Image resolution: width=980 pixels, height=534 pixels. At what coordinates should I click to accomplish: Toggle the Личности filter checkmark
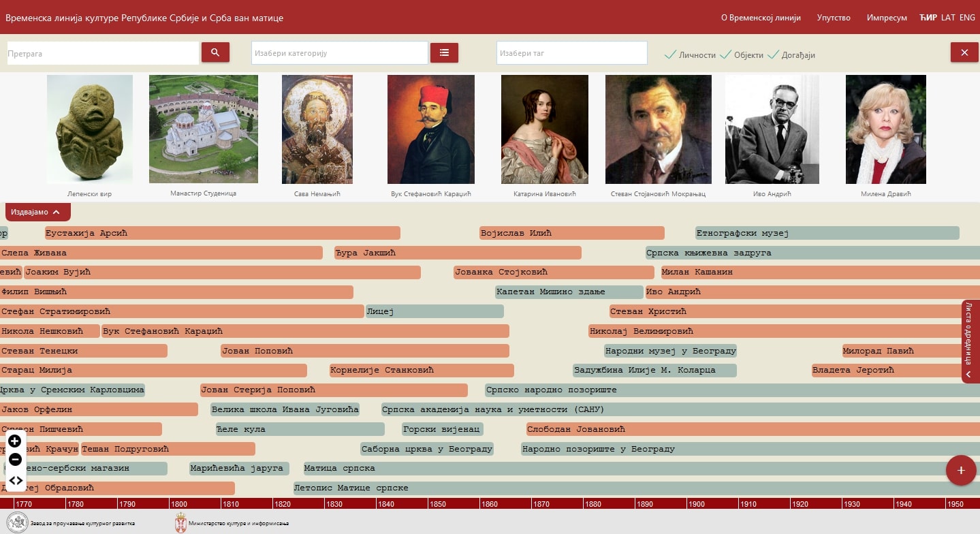(671, 54)
